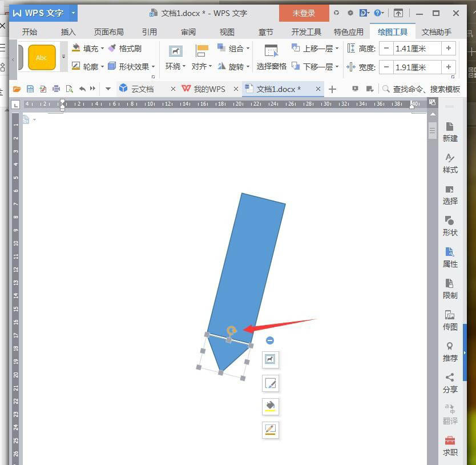Click 选择 in the right sidebar

coord(450,195)
